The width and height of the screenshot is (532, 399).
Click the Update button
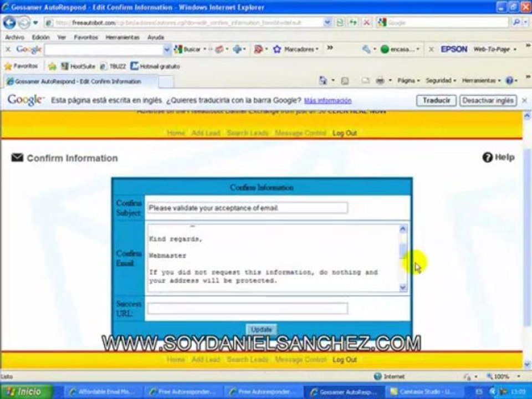261,329
